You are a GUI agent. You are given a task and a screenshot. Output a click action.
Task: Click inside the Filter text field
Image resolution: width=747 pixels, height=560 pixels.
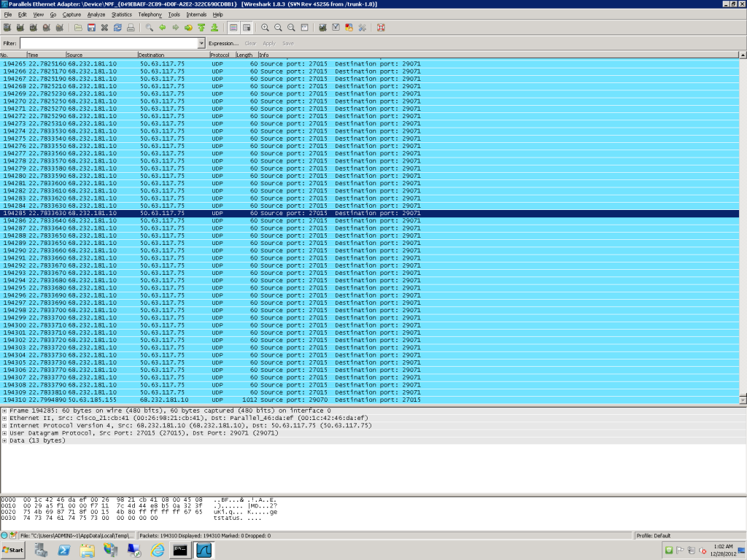coord(108,44)
